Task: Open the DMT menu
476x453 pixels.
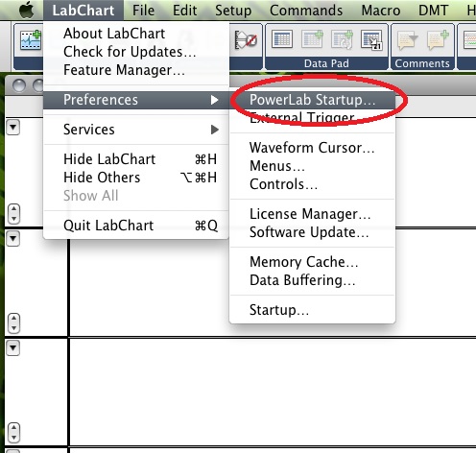Action: [433, 11]
